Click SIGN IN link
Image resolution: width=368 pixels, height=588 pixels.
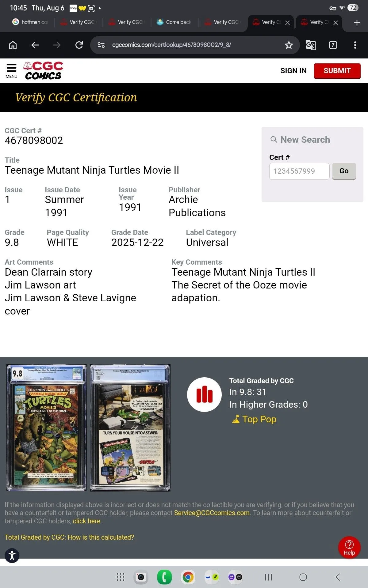293,71
